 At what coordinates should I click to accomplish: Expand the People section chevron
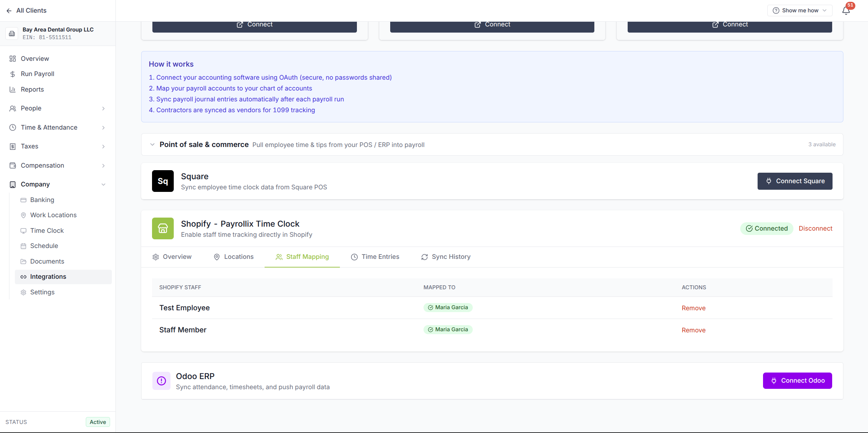point(104,108)
